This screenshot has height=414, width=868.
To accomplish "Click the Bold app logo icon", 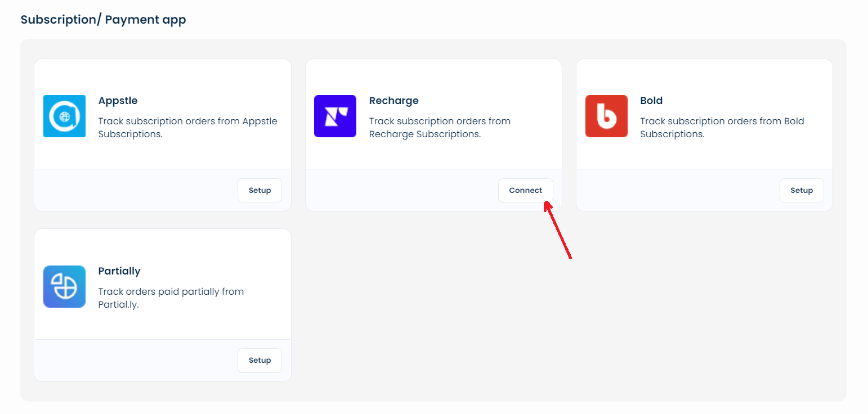I will point(606,116).
